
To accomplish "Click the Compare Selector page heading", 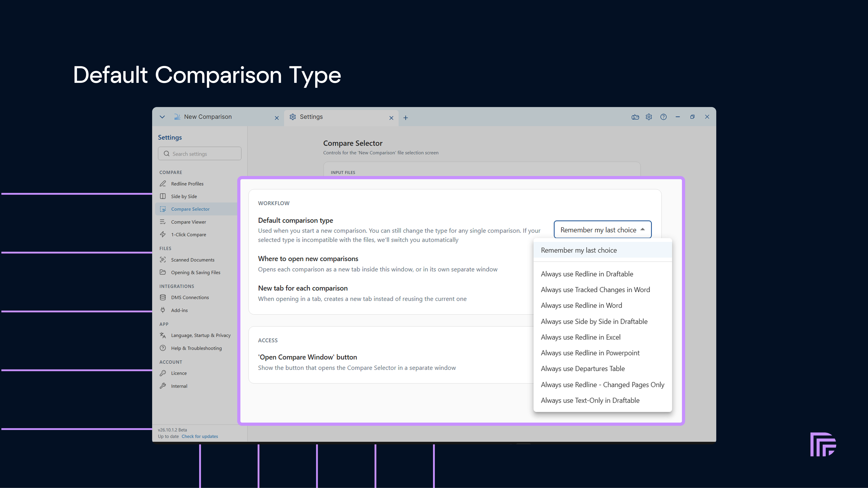I will [x=353, y=143].
